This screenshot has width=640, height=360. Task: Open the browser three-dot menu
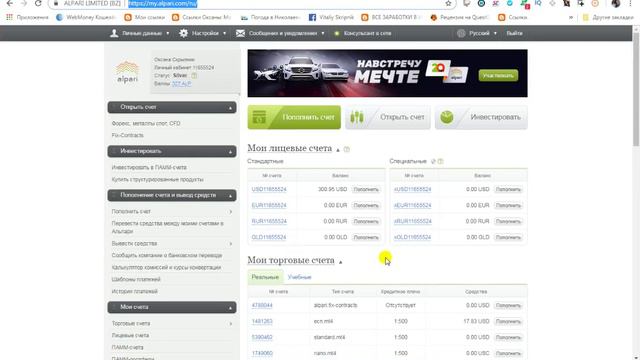click(630, 3)
